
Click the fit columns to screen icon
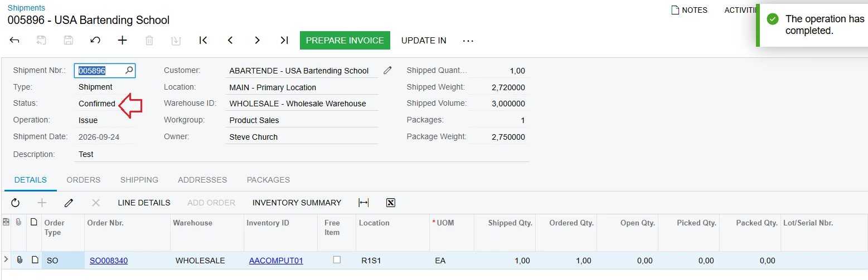(363, 203)
